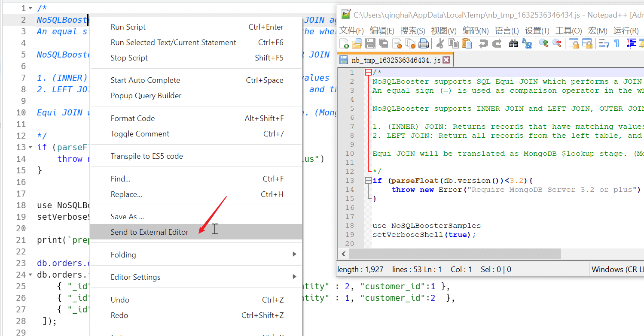This screenshot has width=644, height=336.
Task: Choose Run Selected Text/Current Statement
Action: point(196,42)
